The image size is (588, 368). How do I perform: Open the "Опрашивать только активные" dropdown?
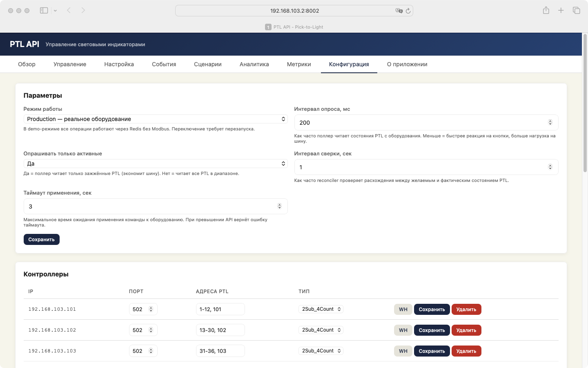coord(155,163)
